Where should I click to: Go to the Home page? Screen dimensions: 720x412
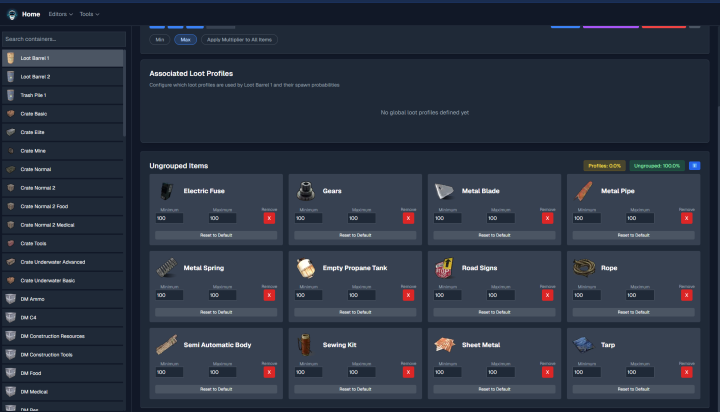click(x=31, y=14)
